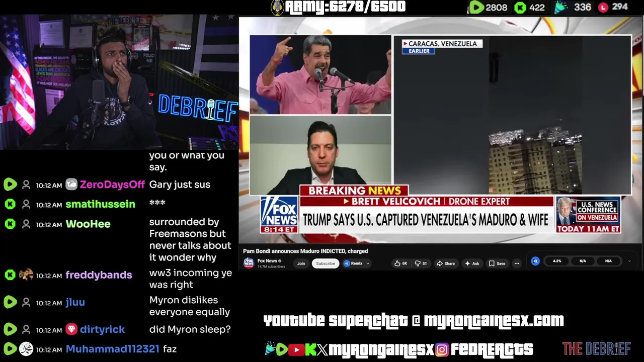This screenshot has height=362, width=644.
Task: Click the message 'did Myron sleep?'
Action: 190,329
